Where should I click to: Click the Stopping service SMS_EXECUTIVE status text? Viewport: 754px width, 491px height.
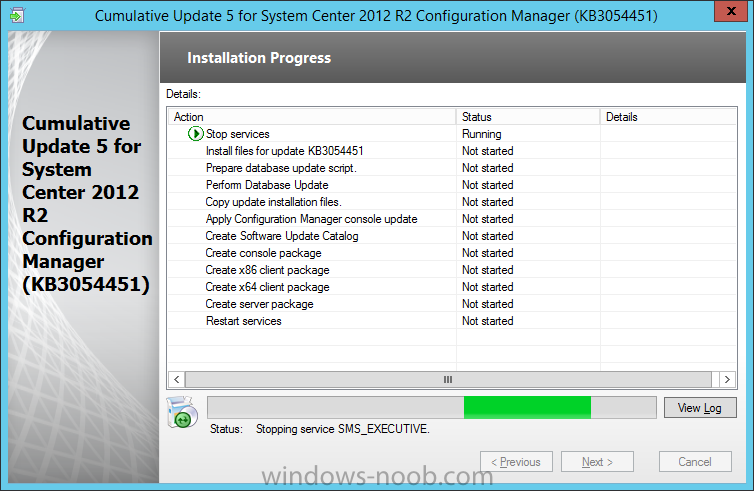coord(342,428)
